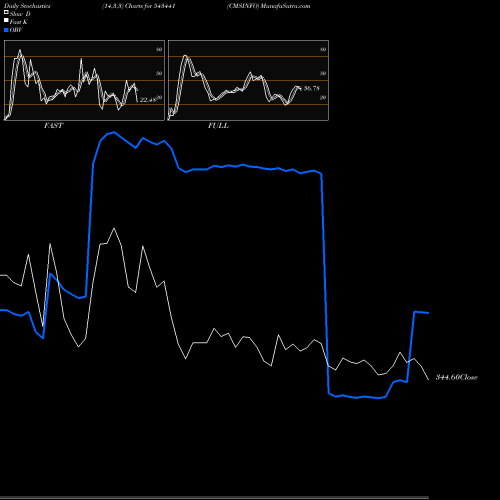Image resolution: width=500 pixels, height=500 pixels.
Task: Click the white close price line's end point
Action: pyautogui.click(x=429, y=379)
